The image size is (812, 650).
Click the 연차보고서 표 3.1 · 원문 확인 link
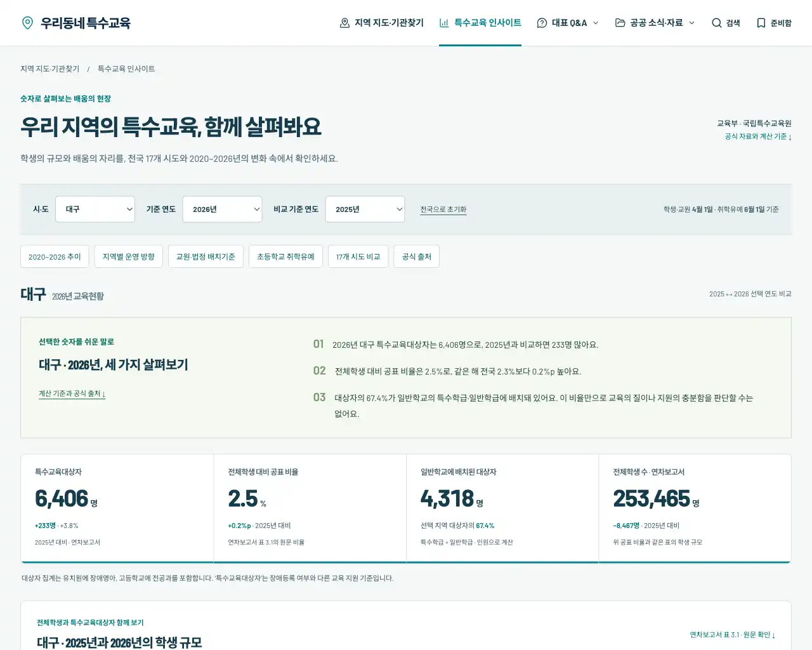tap(732, 635)
